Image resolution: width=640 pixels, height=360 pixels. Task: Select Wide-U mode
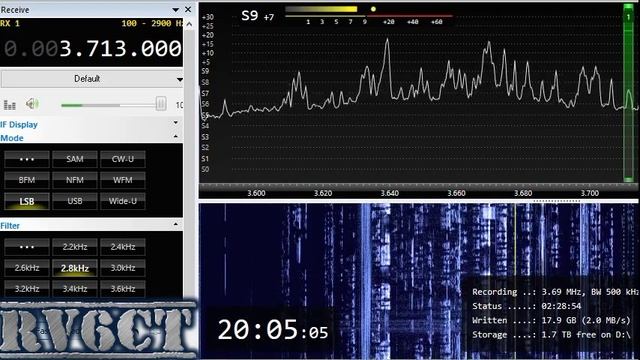(122, 201)
